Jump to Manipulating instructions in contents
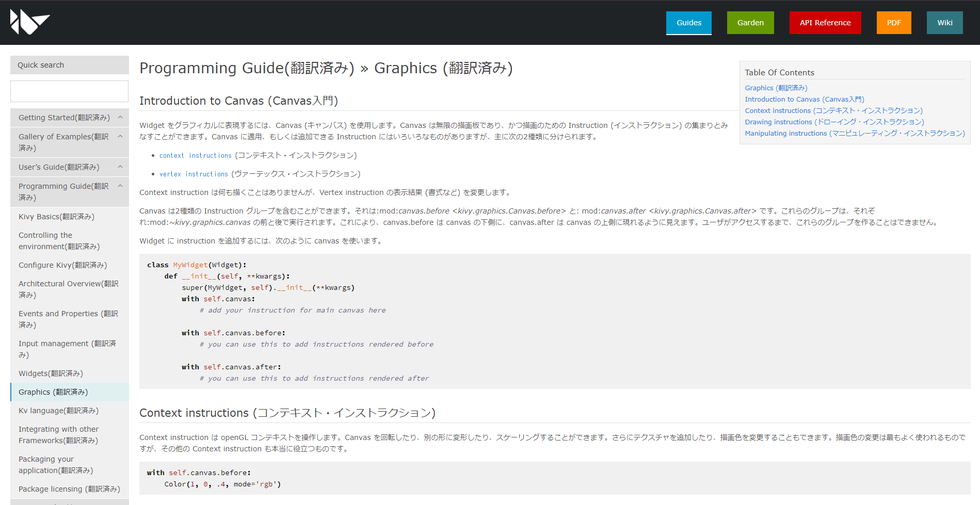Viewport: 980px width, 505px height. point(854,134)
